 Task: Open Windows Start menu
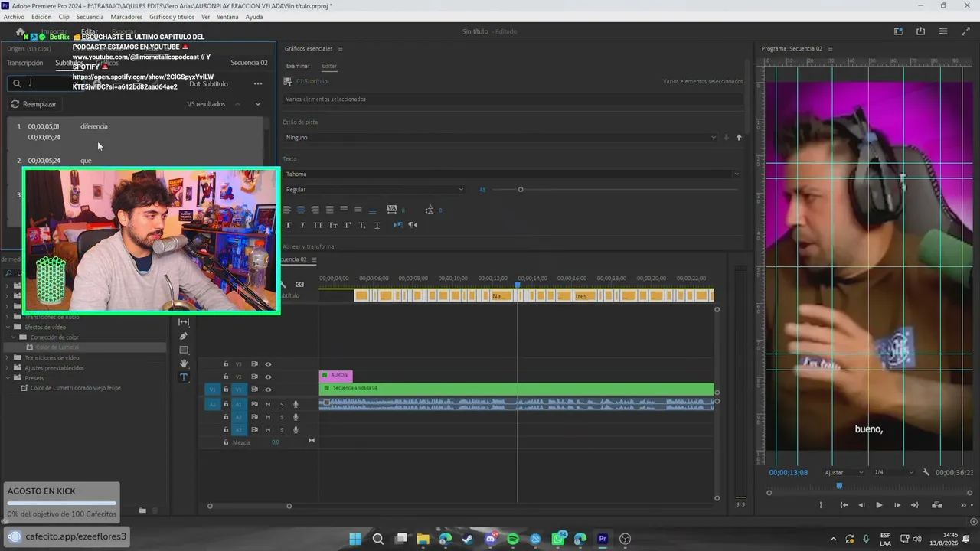[x=355, y=539]
